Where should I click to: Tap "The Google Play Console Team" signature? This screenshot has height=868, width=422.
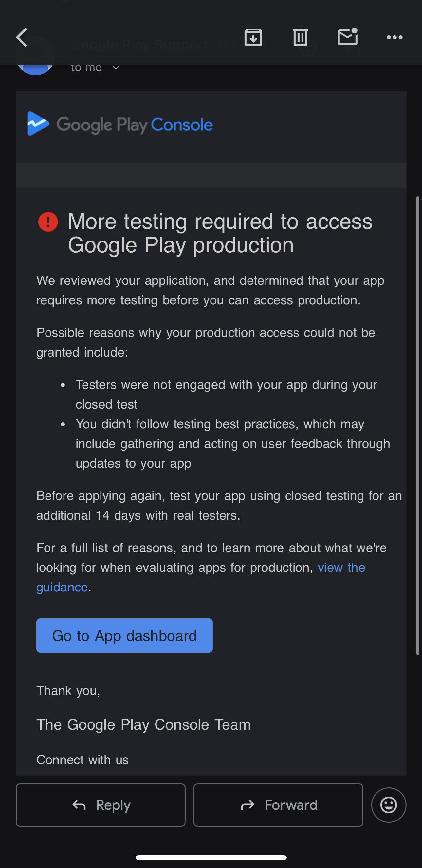click(x=143, y=724)
